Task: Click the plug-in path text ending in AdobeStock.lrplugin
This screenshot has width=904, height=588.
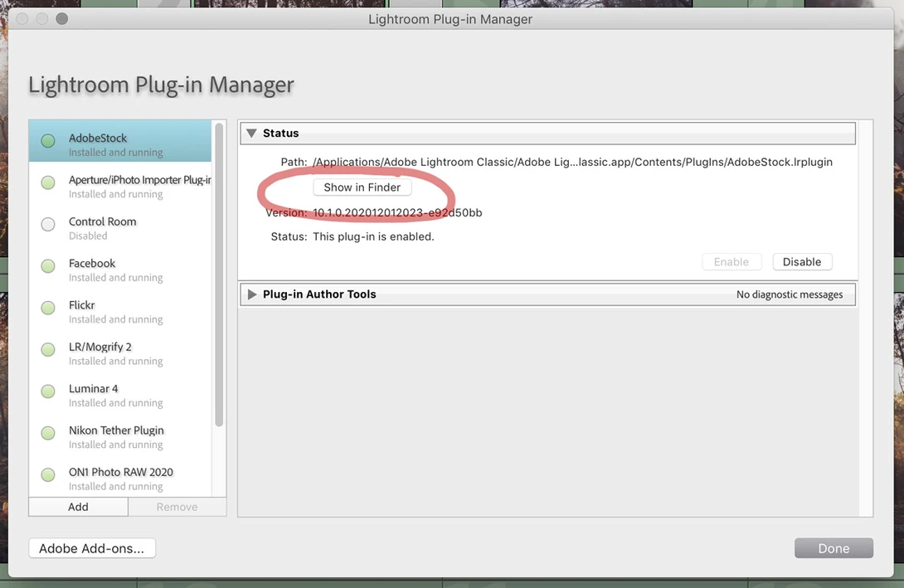Action: [572, 162]
